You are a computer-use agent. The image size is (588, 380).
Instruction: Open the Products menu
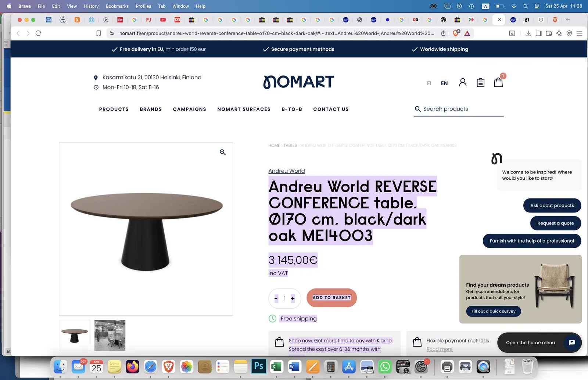click(114, 109)
